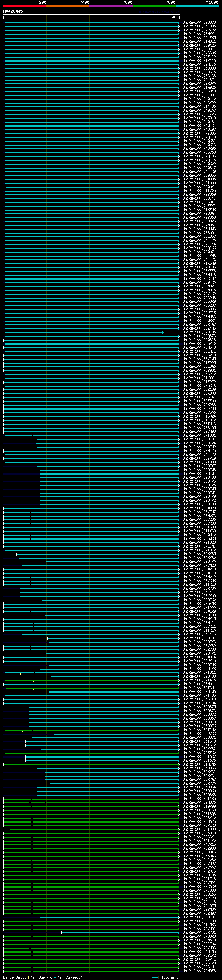This screenshot has width=222, height=980.
Task: Click label UniRef100_C3W0R3
Action: [x=199, y=508]
